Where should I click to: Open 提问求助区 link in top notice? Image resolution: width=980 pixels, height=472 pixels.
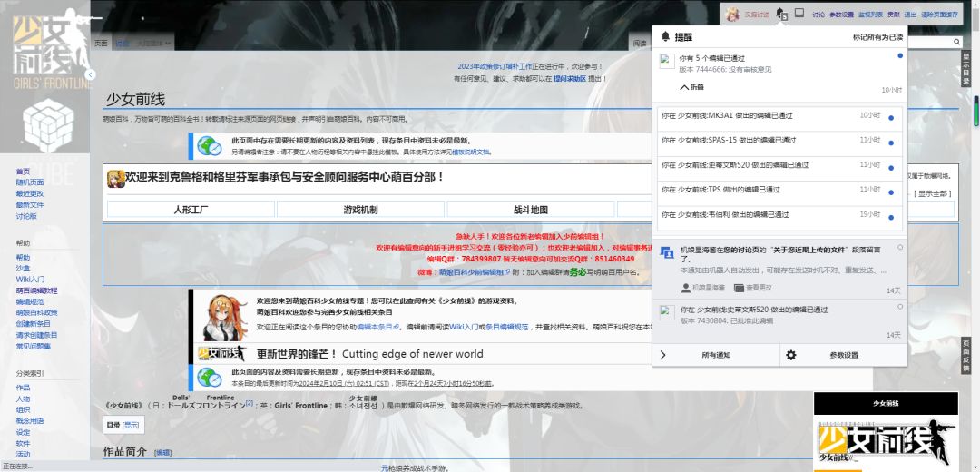pyautogui.click(x=569, y=79)
